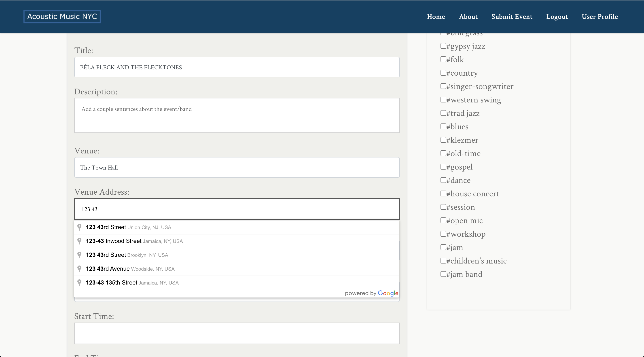The width and height of the screenshot is (644, 357).
Task: Tick the #klezmer checkbox
Action: 443,140
